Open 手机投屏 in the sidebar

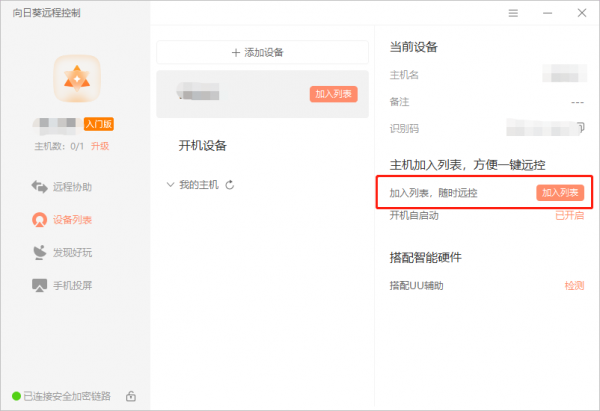(x=62, y=285)
